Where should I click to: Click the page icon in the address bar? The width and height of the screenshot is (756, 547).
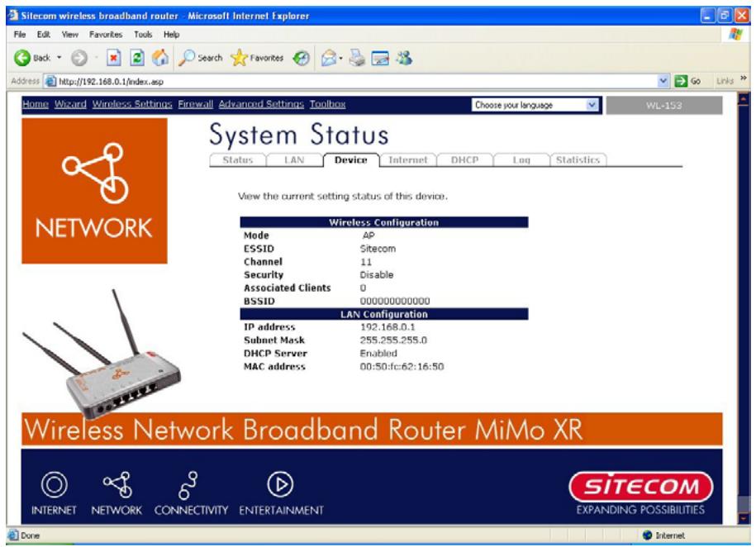(50, 81)
